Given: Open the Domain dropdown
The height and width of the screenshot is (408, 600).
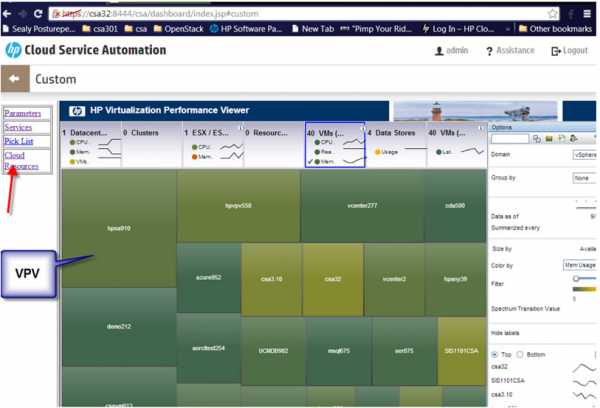Looking at the screenshot, I should [x=584, y=155].
